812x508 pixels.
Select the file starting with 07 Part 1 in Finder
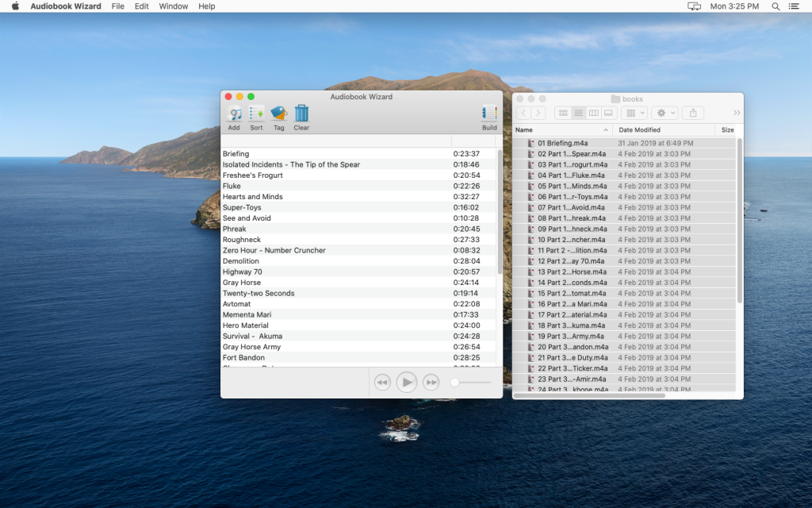coord(624,207)
